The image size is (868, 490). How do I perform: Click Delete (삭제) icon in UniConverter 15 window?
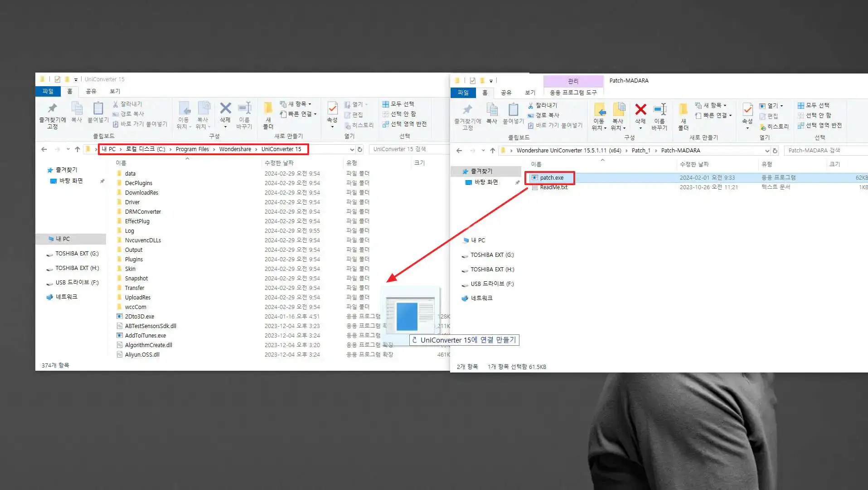pos(225,108)
